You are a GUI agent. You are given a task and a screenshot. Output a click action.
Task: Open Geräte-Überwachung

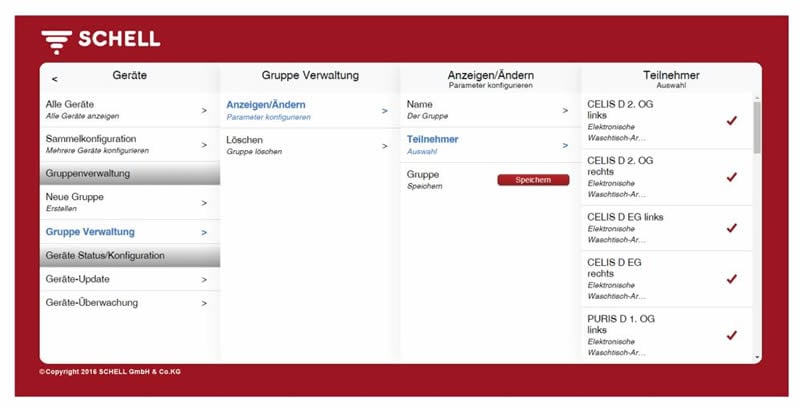click(130, 303)
